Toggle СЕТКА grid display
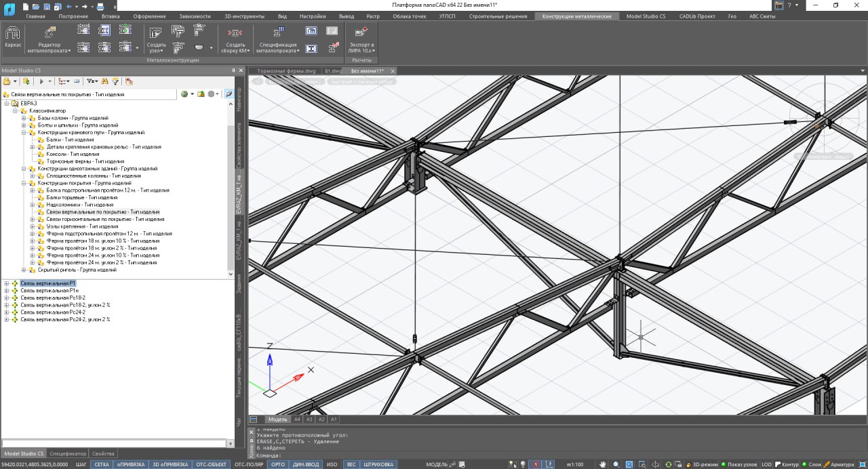Screen dimensions: 868x469 [102, 464]
